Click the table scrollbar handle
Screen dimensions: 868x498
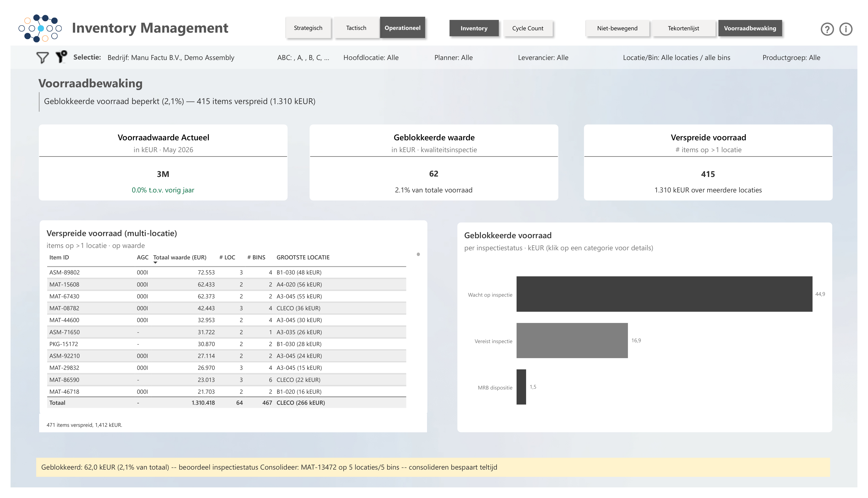click(x=418, y=254)
